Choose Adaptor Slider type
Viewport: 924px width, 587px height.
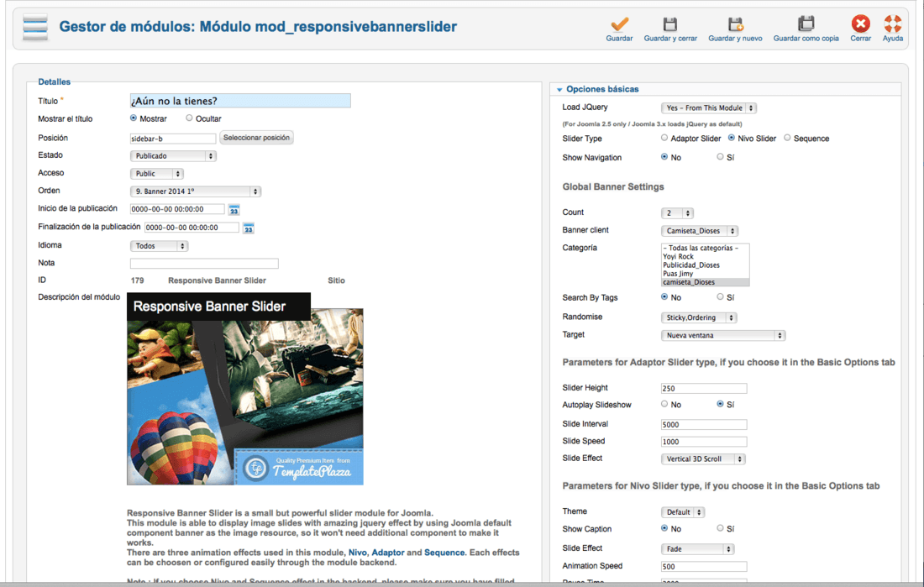click(x=664, y=138)
